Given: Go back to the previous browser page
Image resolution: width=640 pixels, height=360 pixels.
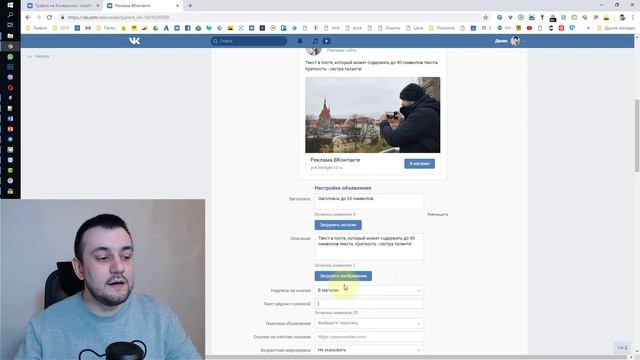Looking at the screenshot, I should tap(28, 18).
